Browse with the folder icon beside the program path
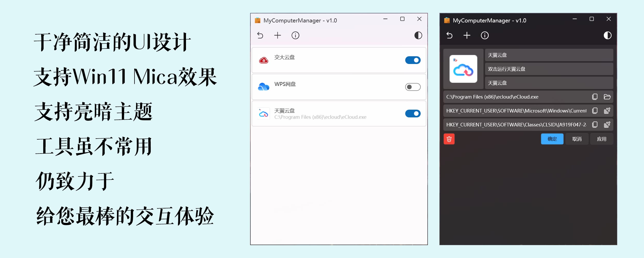The width and height of the screenshot is (644, 258). pos(607,97)
